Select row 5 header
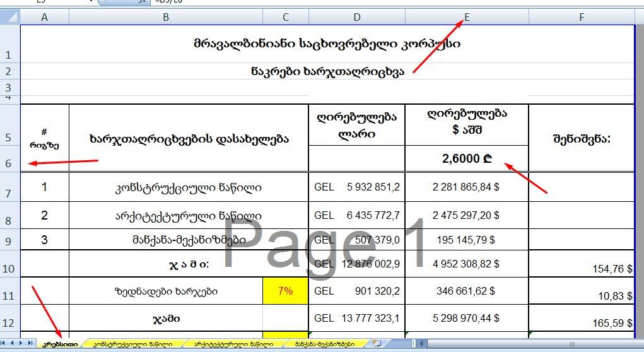 10,124
